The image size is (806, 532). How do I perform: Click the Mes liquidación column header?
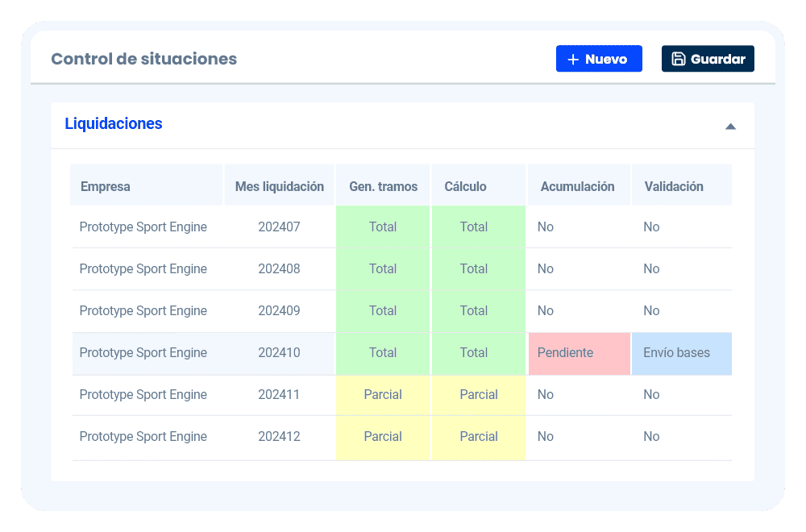pyautogui.click(x=279, y=186)
